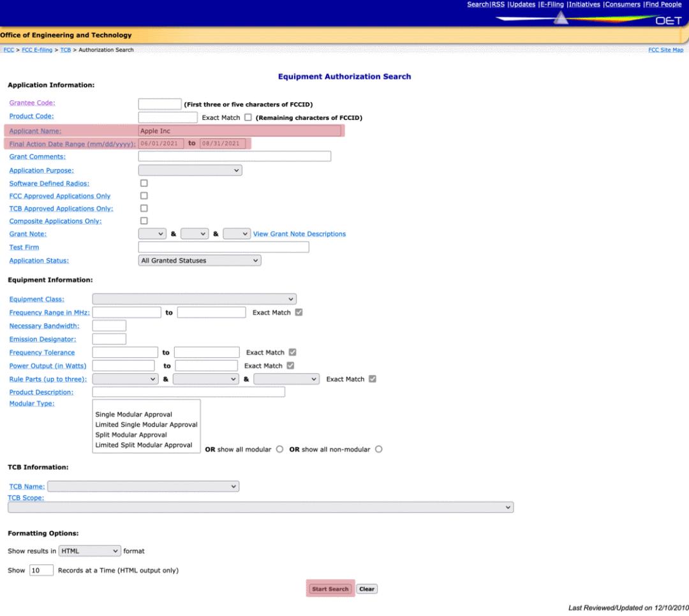Click the start date field 06/01/2021
Image resolution: width=689 pixels, height=616 pixels.
click(x=161, y=143)
